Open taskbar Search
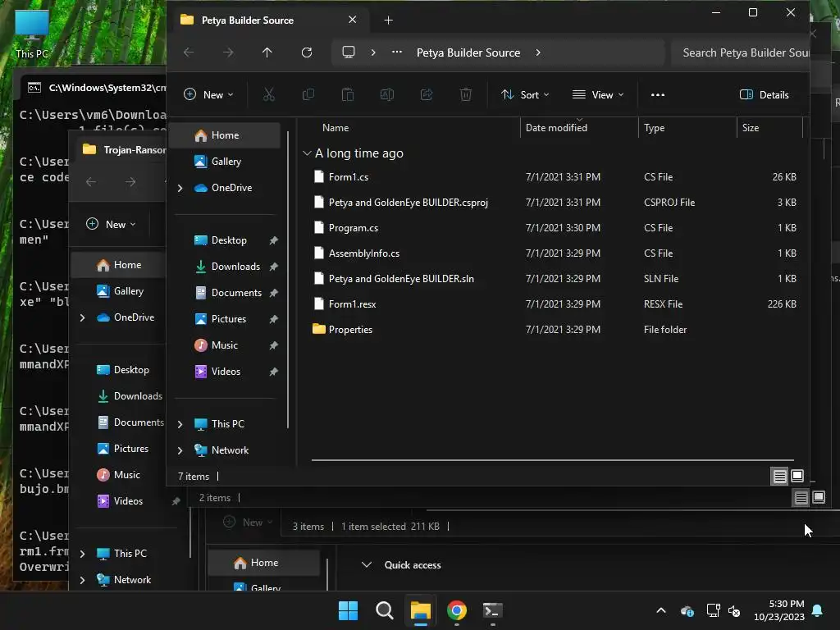Screen dimensions: 840x630 385,610
